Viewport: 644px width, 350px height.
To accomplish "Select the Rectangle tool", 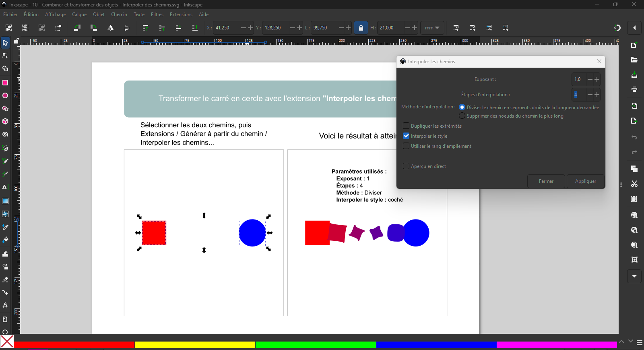I will tap(5, 83).
